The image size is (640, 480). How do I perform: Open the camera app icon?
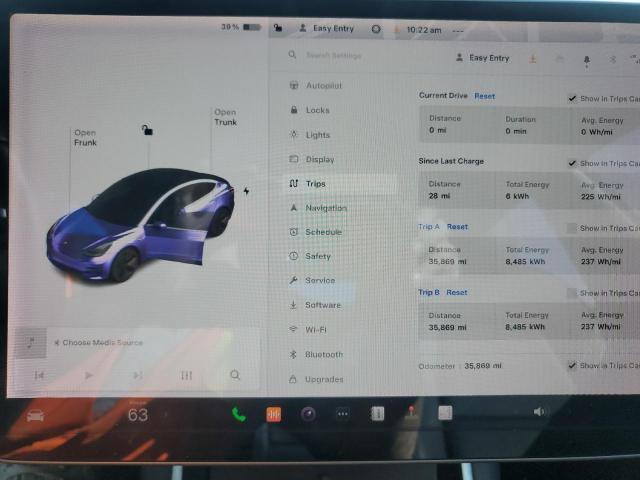click(308, 414)
